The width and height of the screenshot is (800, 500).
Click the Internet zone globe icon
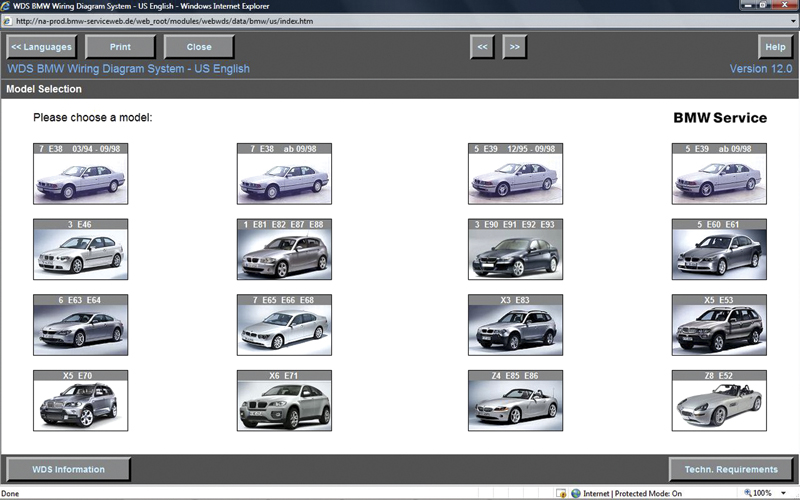coord(576,493)
